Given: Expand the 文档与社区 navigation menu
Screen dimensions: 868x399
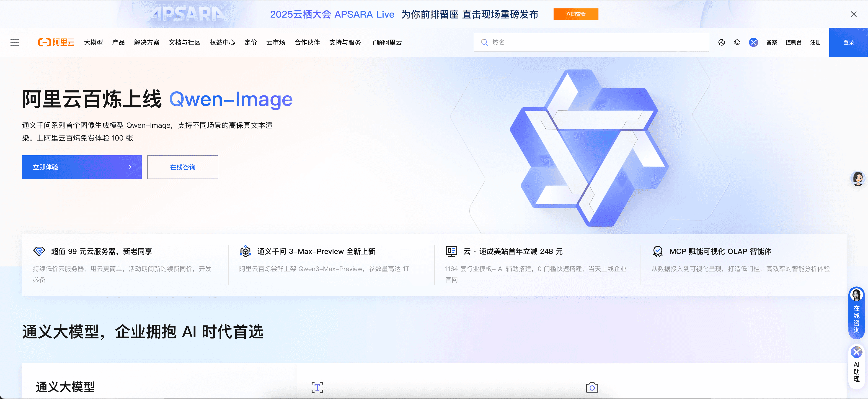Looking at the screenshot, I should pyautogui.click(x=184, y=42).
